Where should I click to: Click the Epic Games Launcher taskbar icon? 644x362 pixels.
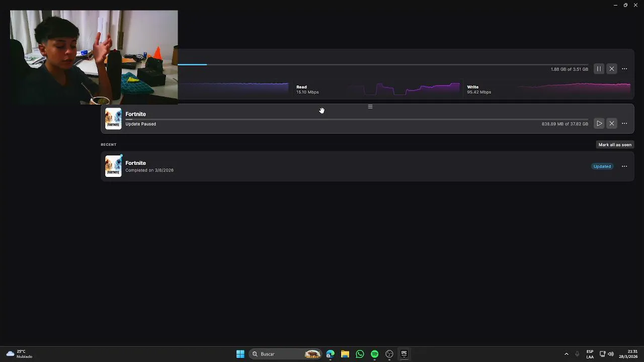click(x=404, y=354)
